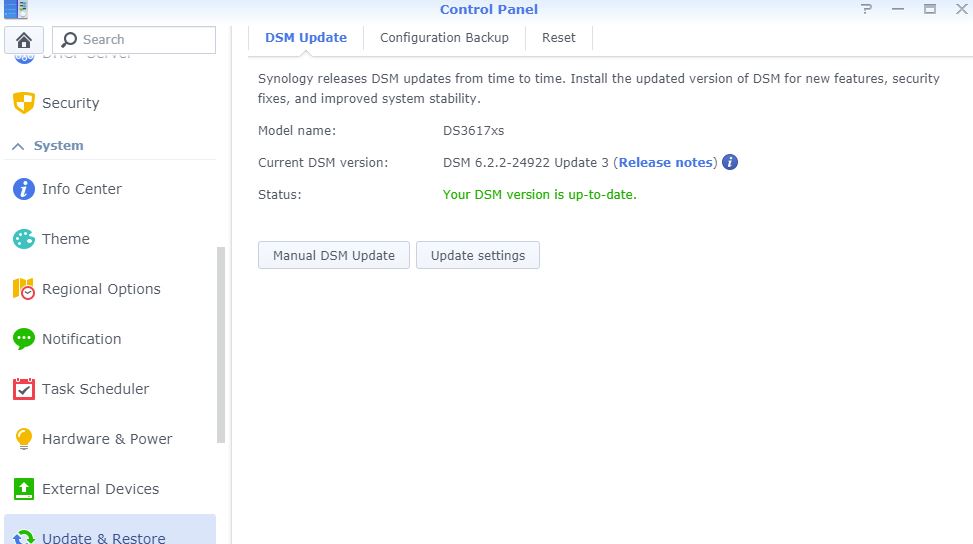Click the 'Model name:' label
The width and height of the screenshot is (973, 544).
(297, 131)
